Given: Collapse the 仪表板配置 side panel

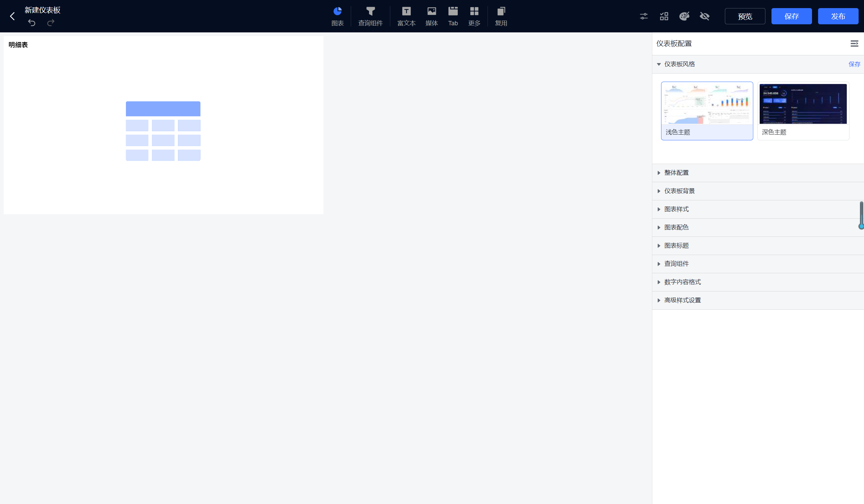Looking at the screenshot, I should 854,44.
